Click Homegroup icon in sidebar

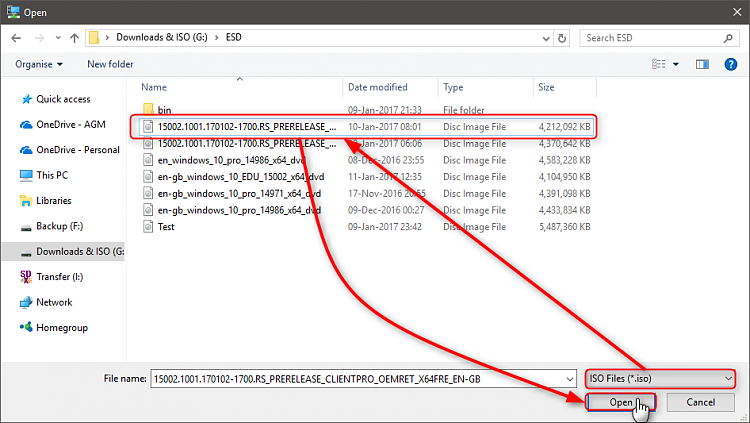pyautogui.click(x=26, y=327)
